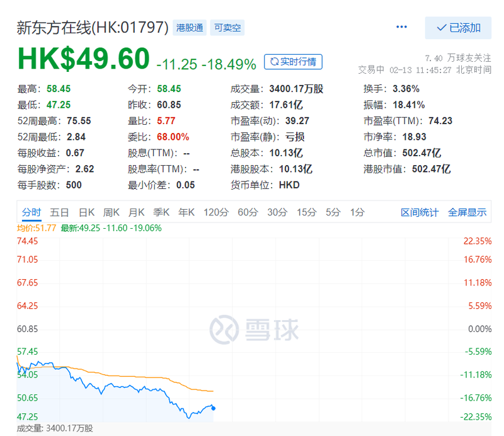Switch to the 五日 chart tab
This screenshot has height=436, width=504.
[x=59, y=212]
